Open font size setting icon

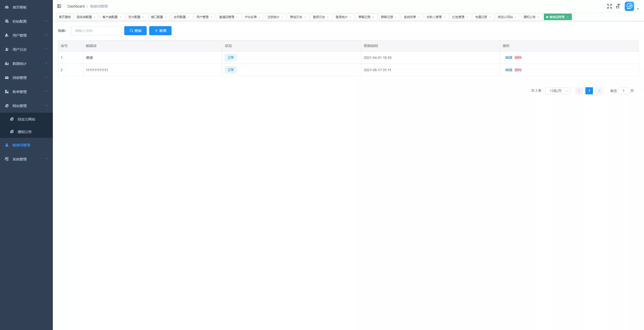point(618,6)
